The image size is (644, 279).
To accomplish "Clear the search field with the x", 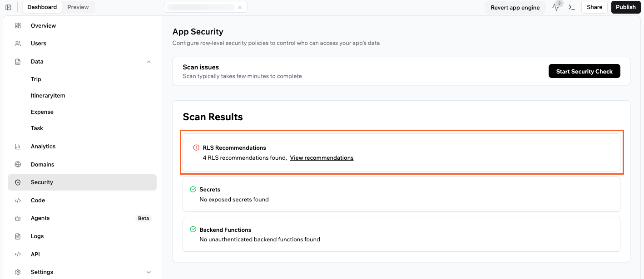I will click(240, 7).
